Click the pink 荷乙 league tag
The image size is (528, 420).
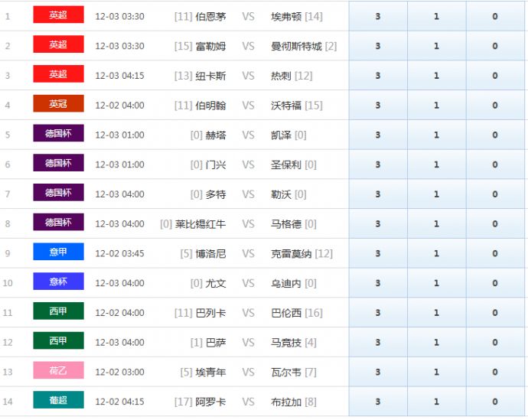58,371
